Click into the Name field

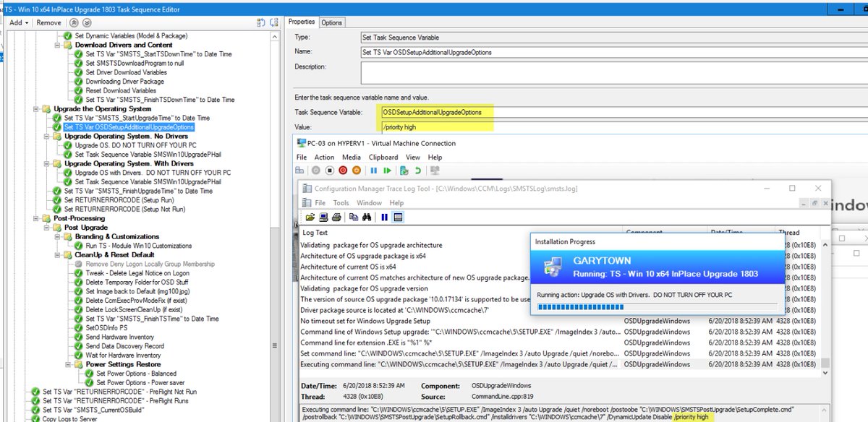click(614, 52)
